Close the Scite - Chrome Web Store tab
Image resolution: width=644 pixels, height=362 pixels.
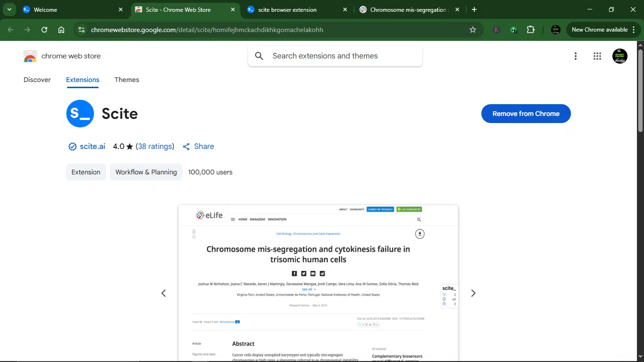233,9
